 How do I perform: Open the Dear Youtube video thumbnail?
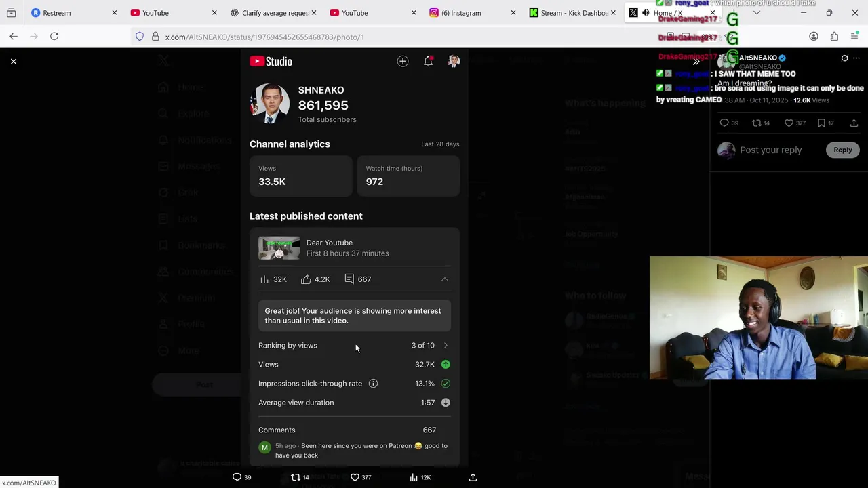click(279, 248)
